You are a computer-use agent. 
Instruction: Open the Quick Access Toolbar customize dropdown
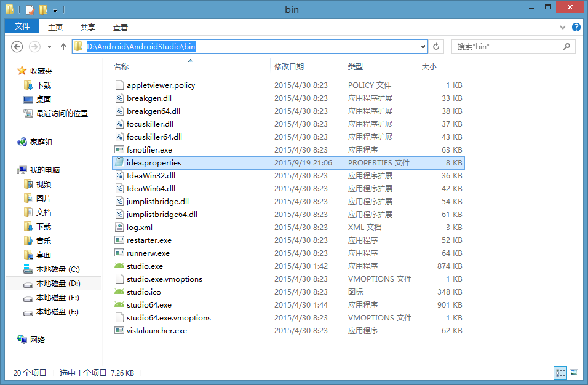(54, 9)
